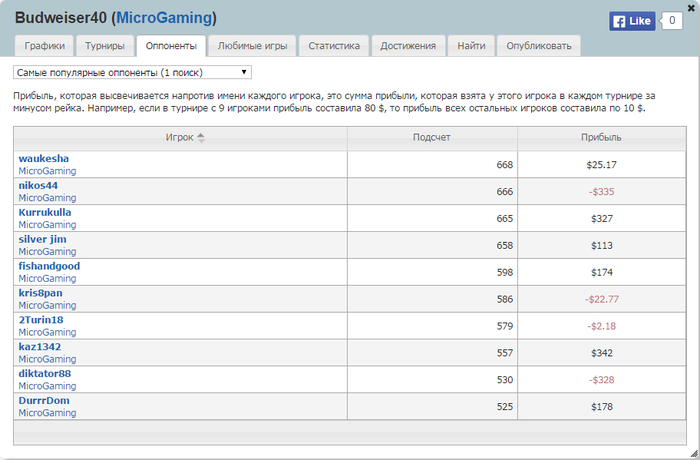Grab the resize handle in the popup corner
This screenshot has width=700, height=460.
pos(694,453)
